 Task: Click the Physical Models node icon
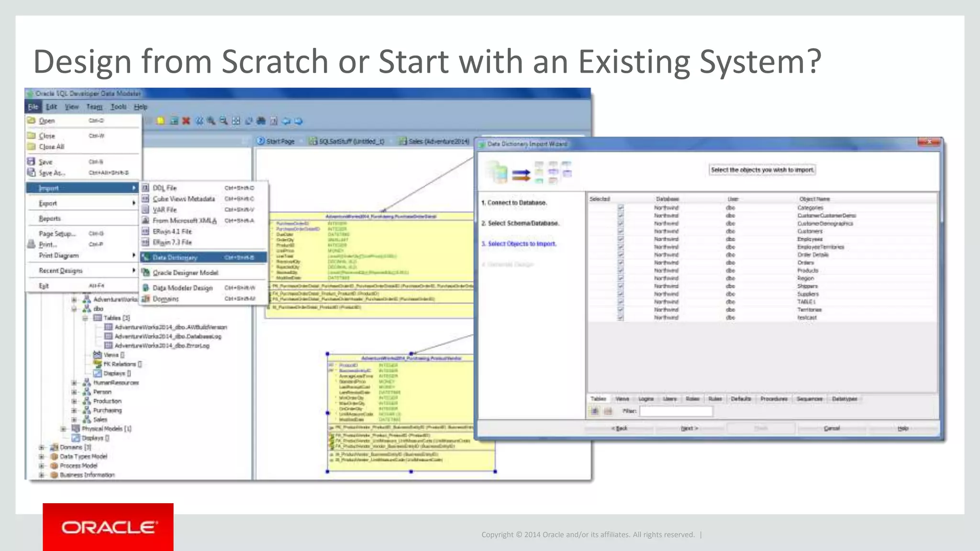click(x=76, y=429)
